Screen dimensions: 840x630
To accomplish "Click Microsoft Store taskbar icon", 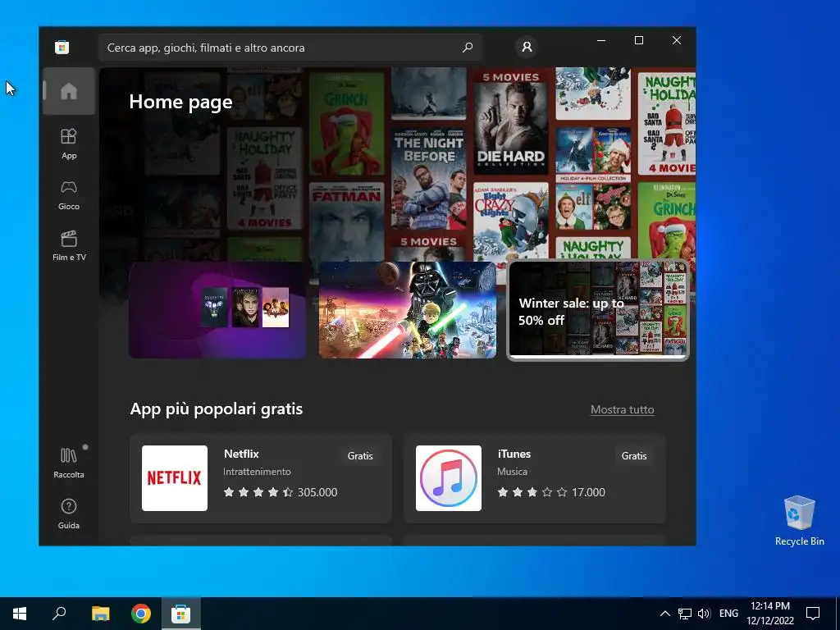I will click(x=181, y=614).
